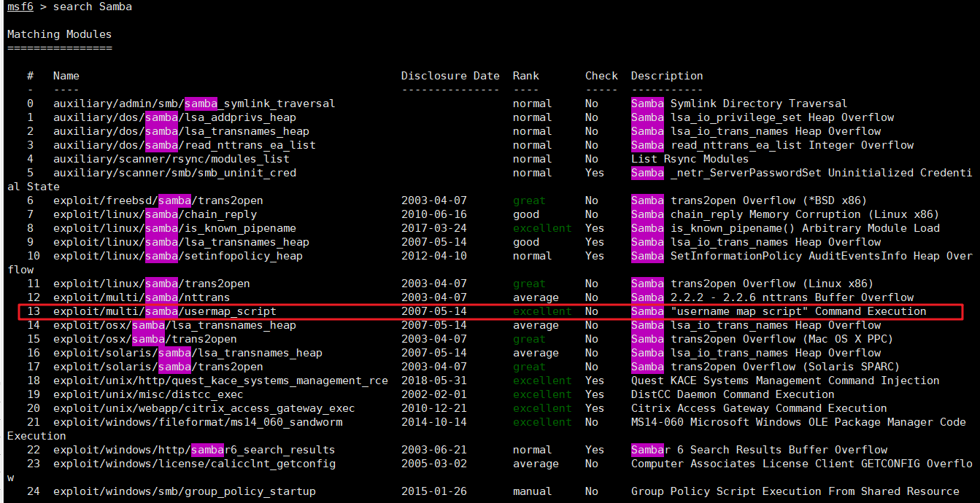Click the 'Matching Modules' heading
The width and height of the screenshot is (980, 503).
coord(60,34)
